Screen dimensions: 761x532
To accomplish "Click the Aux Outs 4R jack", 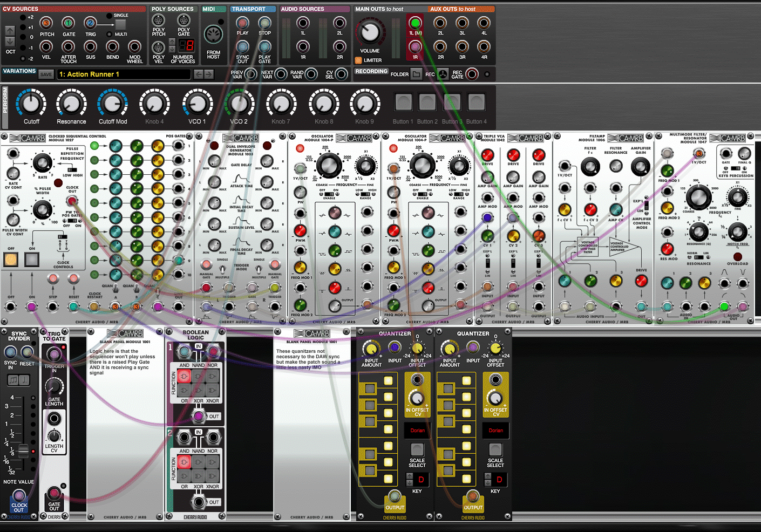I will 484,47.
